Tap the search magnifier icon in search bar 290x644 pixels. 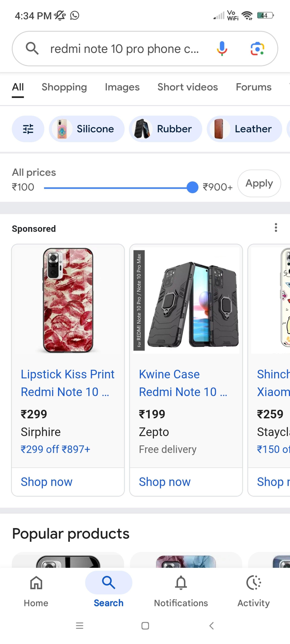[x=32, y=48]
